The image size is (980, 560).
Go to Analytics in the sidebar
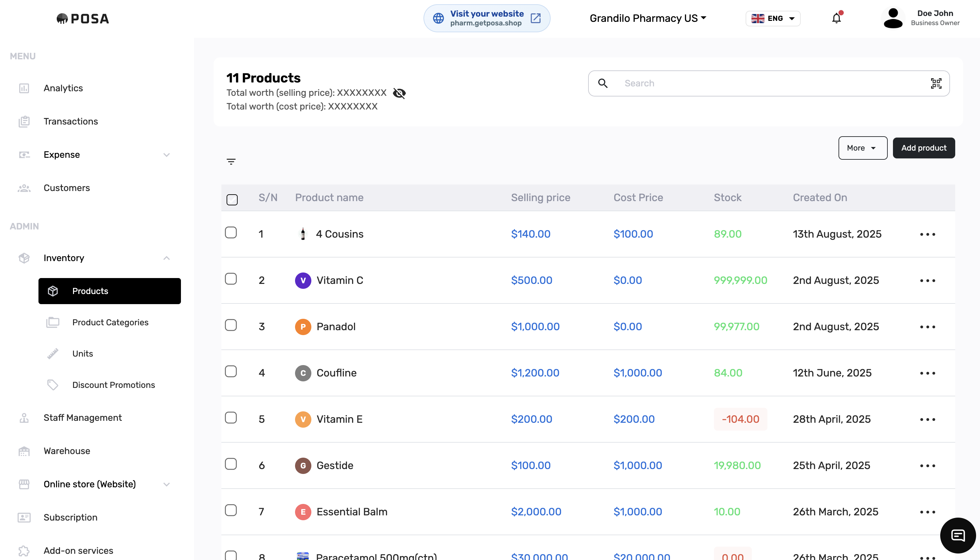63,88
